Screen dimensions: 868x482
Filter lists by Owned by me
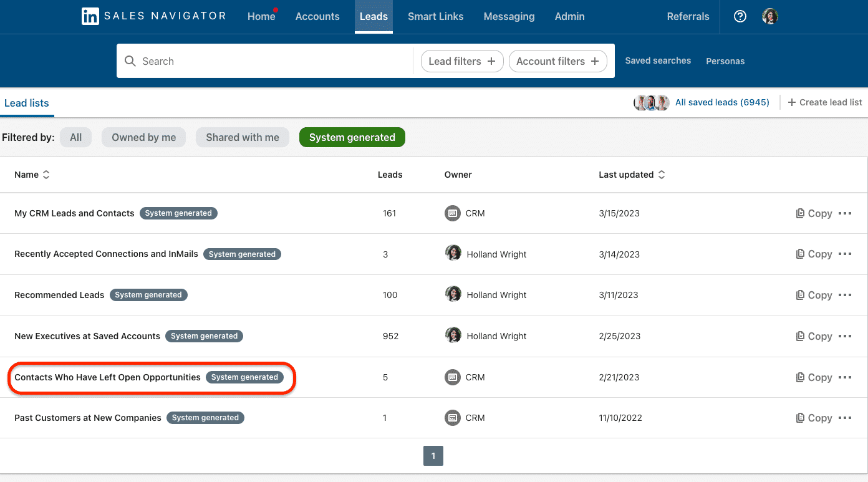pyautogui.click(x=144, y=137)
